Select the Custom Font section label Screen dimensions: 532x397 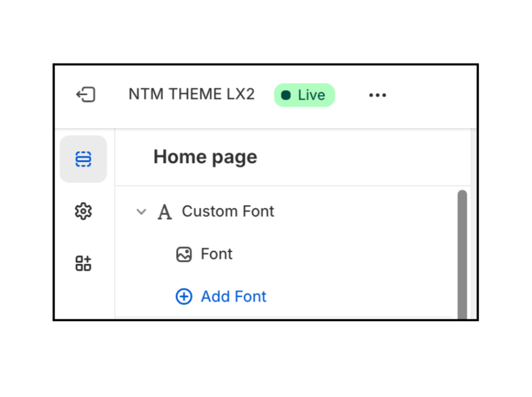[x=228, y=211]
